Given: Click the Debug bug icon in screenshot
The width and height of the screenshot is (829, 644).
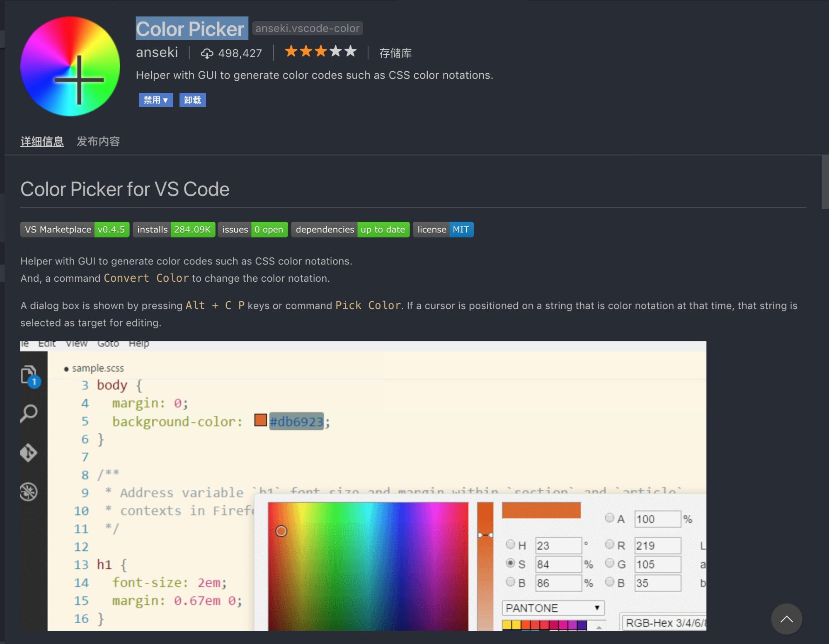Looking at the screenshot, I should coord(29,492).
